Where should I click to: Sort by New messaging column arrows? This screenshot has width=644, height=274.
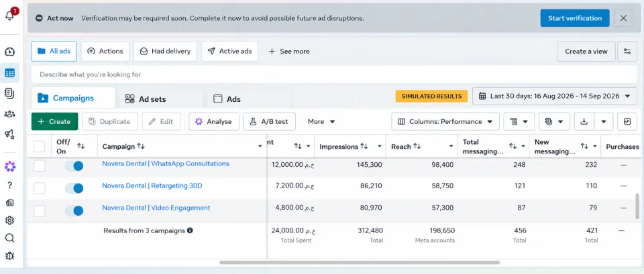point(584,147)
